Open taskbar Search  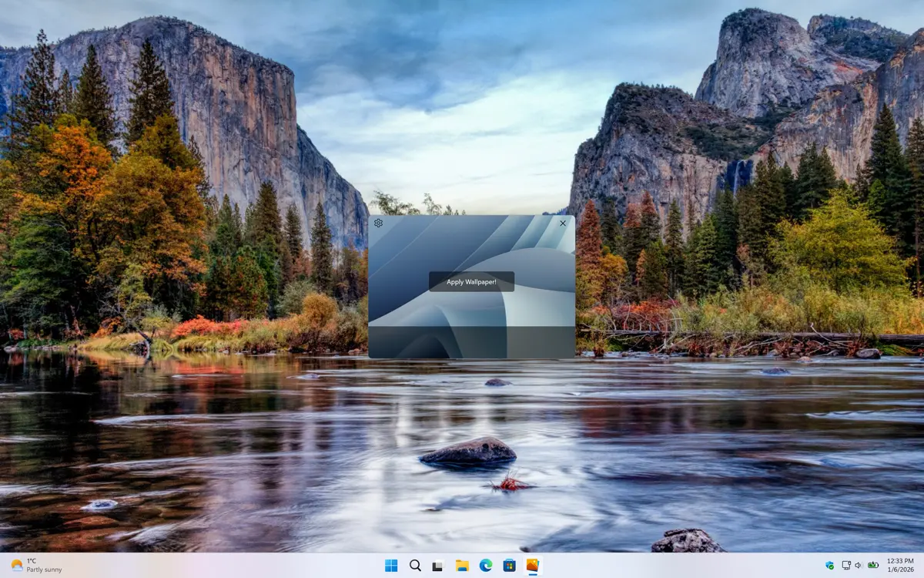415,566
